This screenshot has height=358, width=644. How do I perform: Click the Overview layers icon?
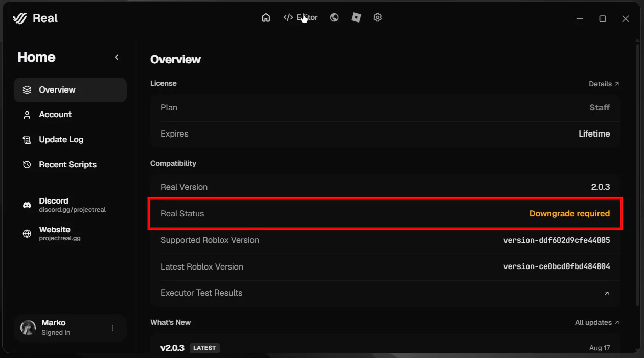27,89
